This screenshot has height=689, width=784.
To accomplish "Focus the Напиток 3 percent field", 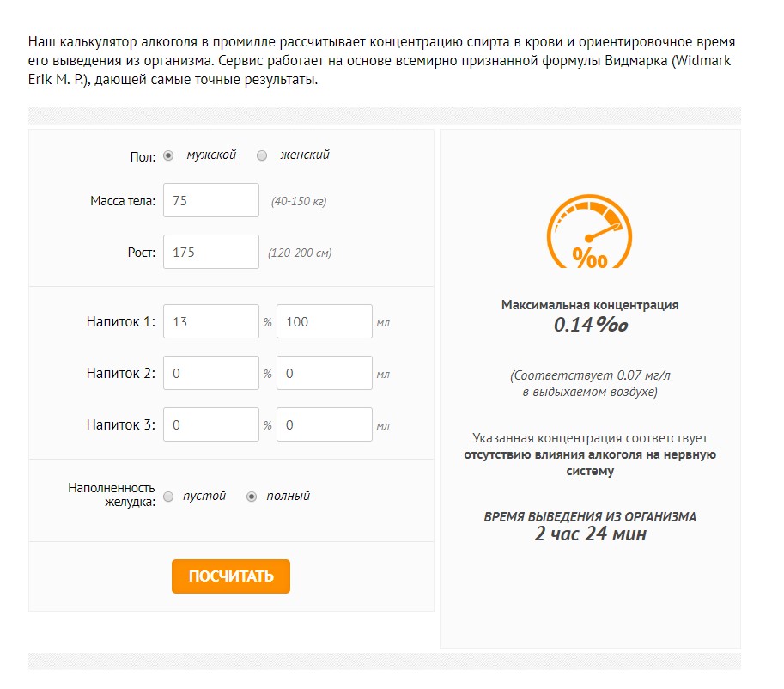I will tap(211, 424).
